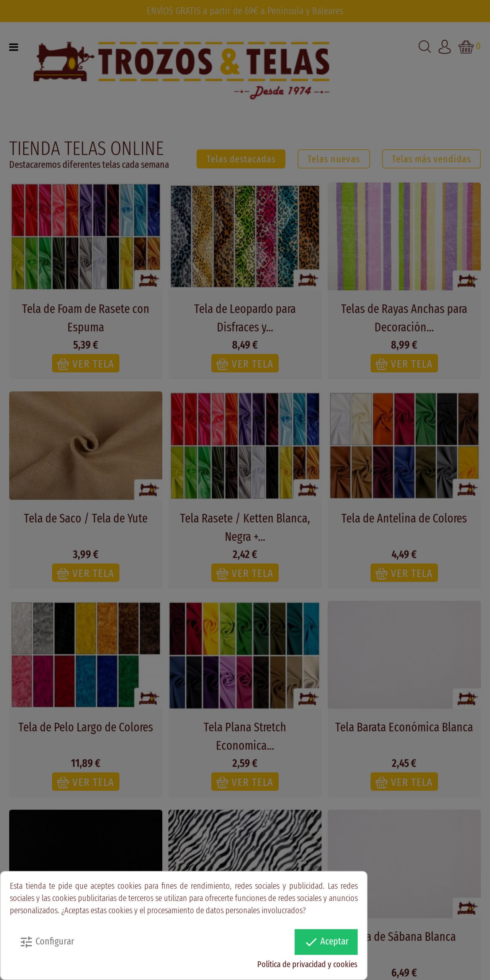Click VER TELA under Tela de Foam
The width and height of the screenshot is (490, 980).
86,363
